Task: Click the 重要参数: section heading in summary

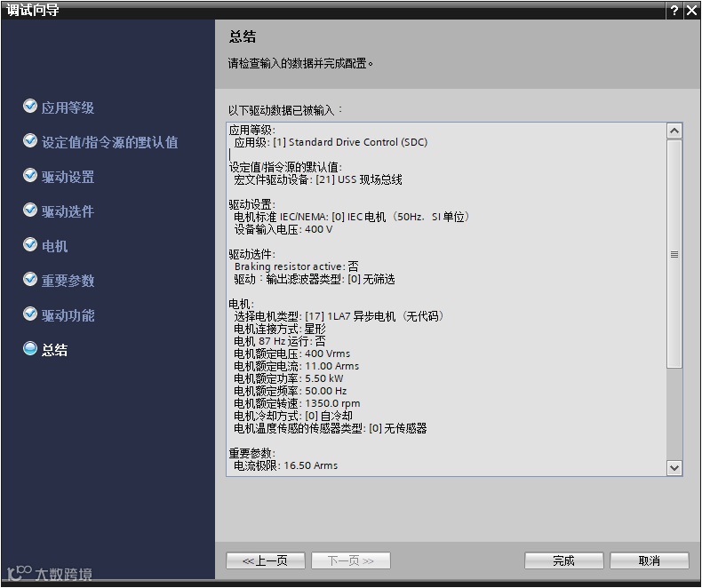Action: pyautogui.click(x=252, y=453)
